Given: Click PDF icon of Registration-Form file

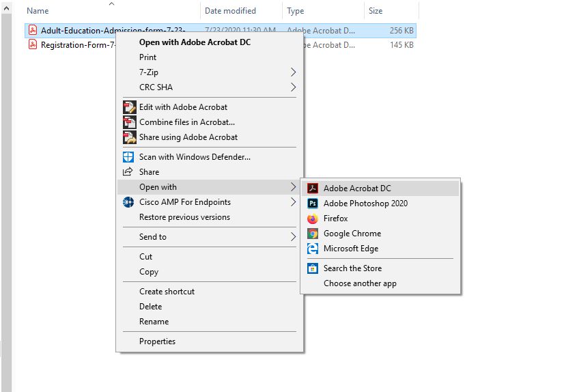Looking at the screenshot, I should (x=33, y=44).
